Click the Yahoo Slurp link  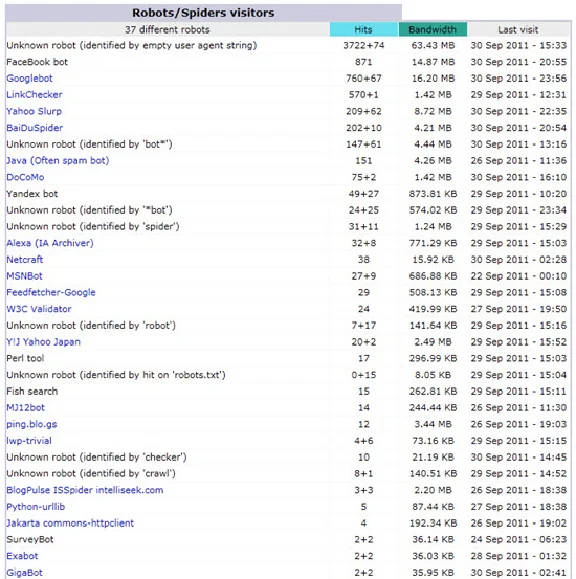pyautogui.click(x=34, y=111)
